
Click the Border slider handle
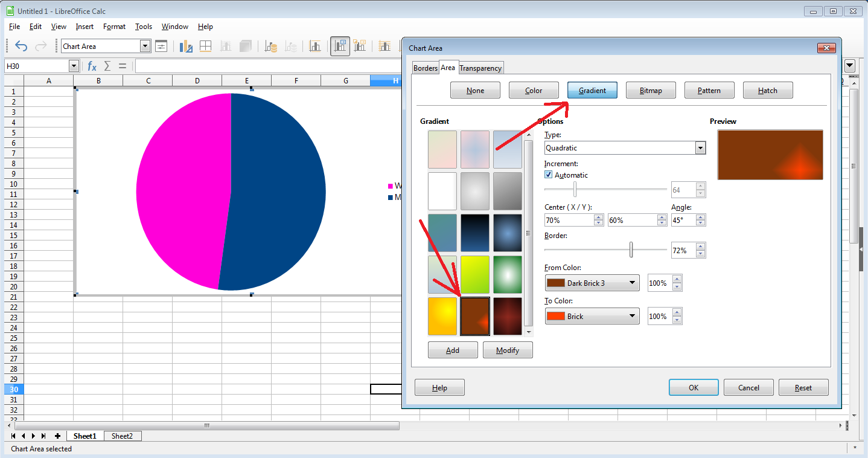631,250
